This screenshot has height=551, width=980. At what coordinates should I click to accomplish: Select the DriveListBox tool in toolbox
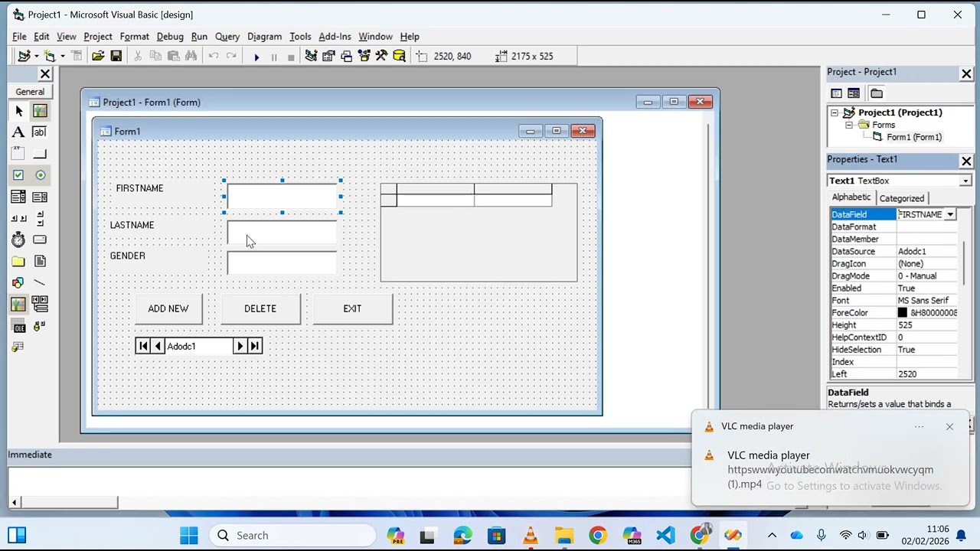[40, 240]
